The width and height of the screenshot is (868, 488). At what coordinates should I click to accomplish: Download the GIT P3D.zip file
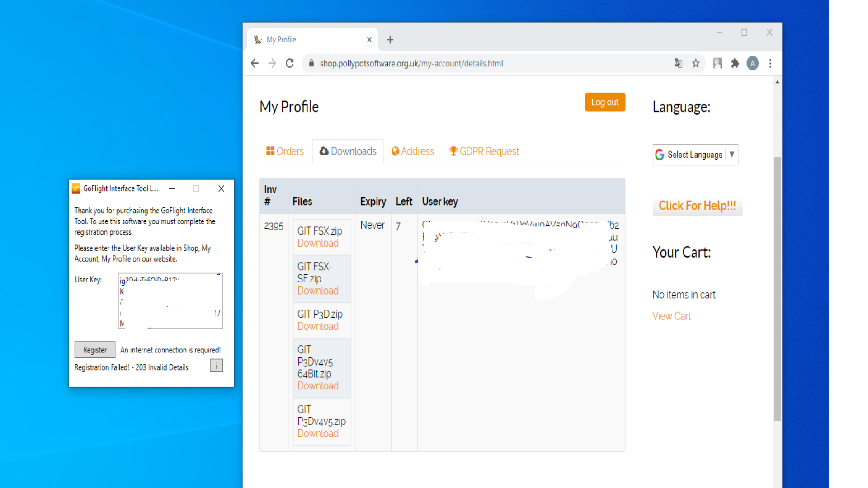click(x=318, y=326)
